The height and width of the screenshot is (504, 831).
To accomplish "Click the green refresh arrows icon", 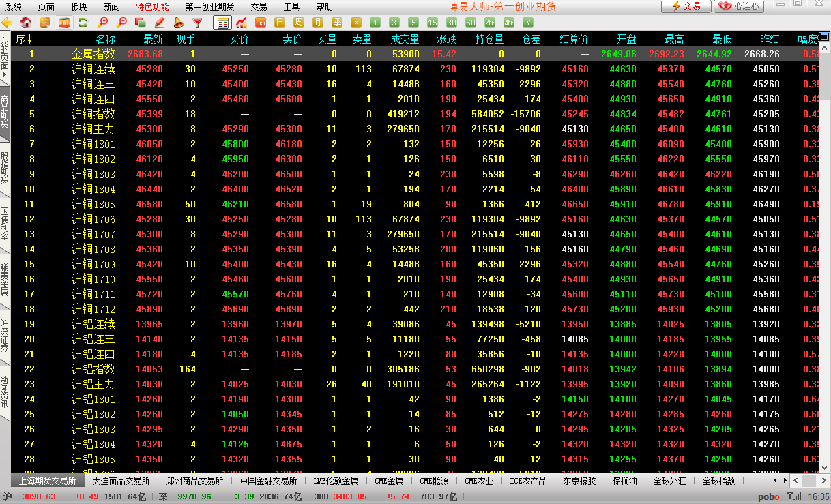I will click(83, 23).
